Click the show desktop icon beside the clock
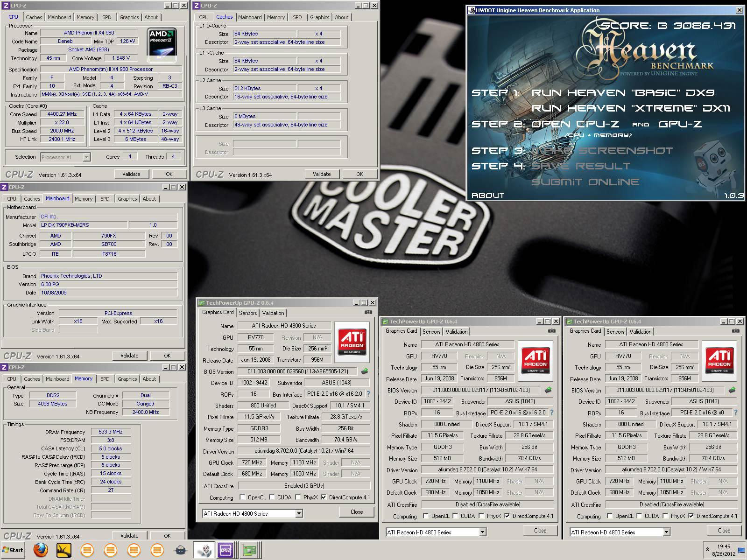Image resolution: width=747 pixels, height=560 pixels. (741, 551)
